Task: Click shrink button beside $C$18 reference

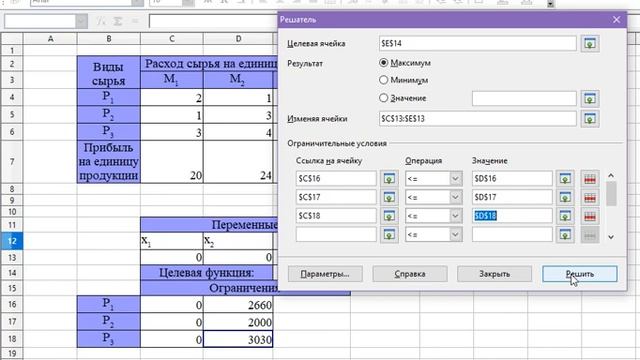Action: [x=389, y=216]
